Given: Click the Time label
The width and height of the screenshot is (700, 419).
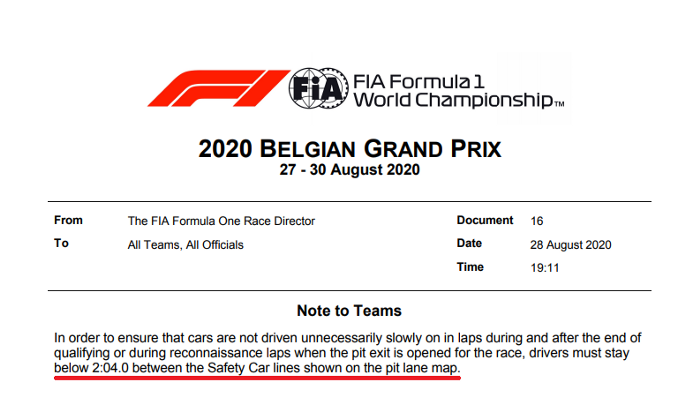Looking at the screenshot, I should [x=471, y=267].
